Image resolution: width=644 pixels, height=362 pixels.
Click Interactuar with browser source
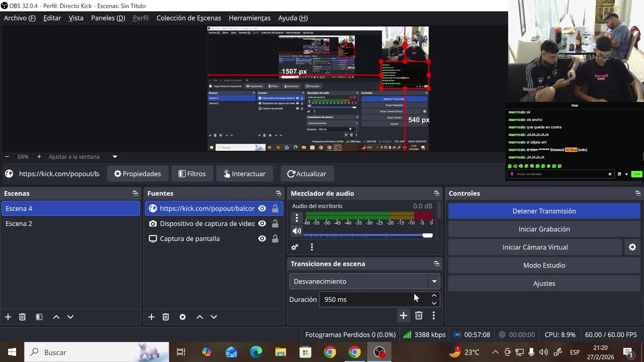(245, 174)
